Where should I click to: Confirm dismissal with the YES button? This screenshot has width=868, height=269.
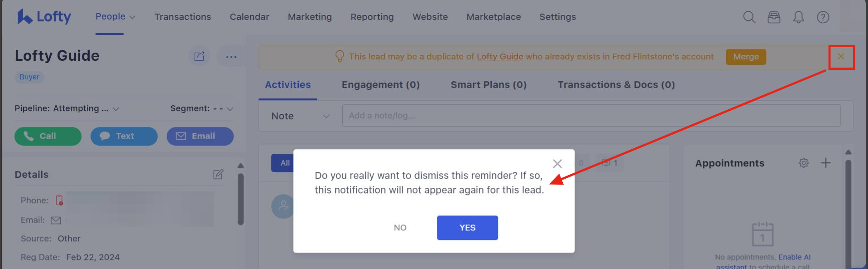(467, 228)
